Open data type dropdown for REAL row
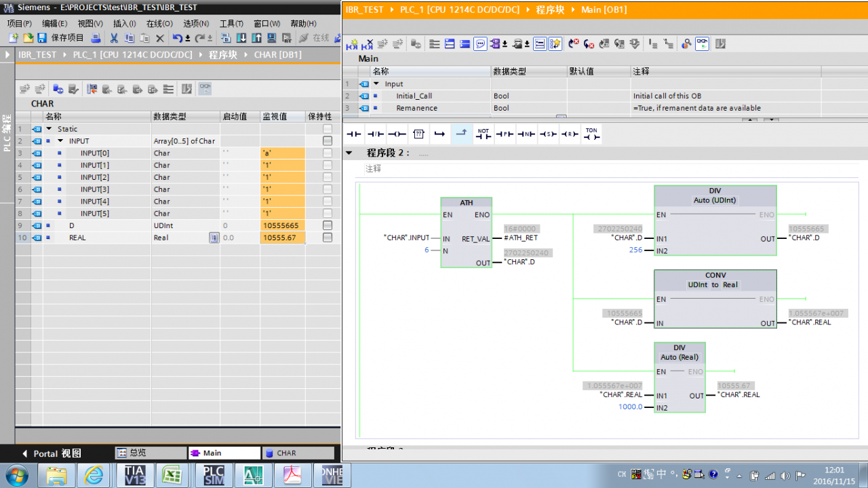Image resolution: width=868 pixels, height=488 pixels. (x=214, y=238)
